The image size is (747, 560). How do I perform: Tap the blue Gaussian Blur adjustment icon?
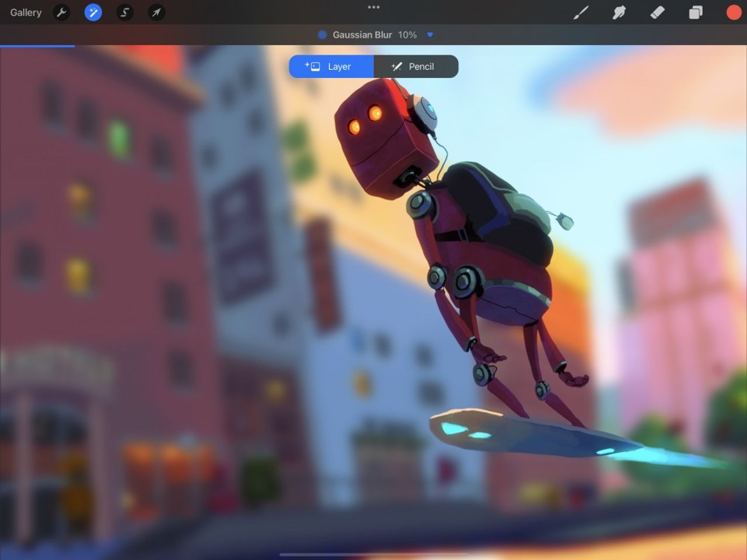tap(322, 34)
